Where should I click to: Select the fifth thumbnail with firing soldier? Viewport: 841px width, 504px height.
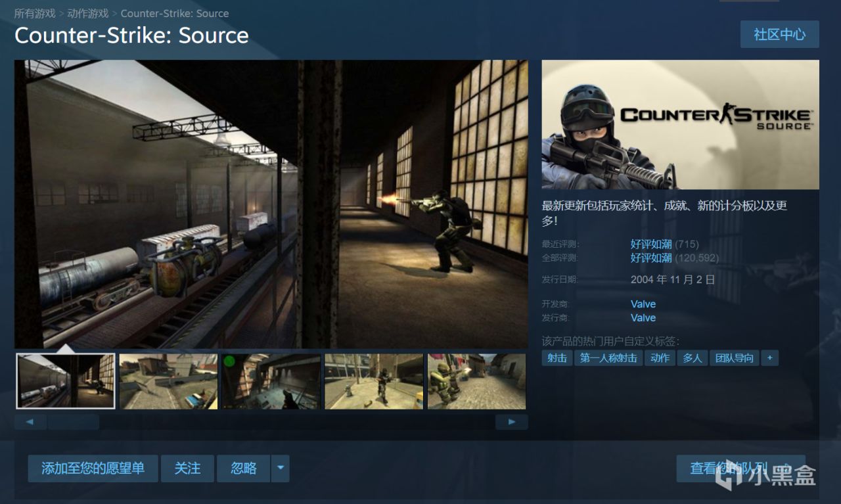[477, 381]
